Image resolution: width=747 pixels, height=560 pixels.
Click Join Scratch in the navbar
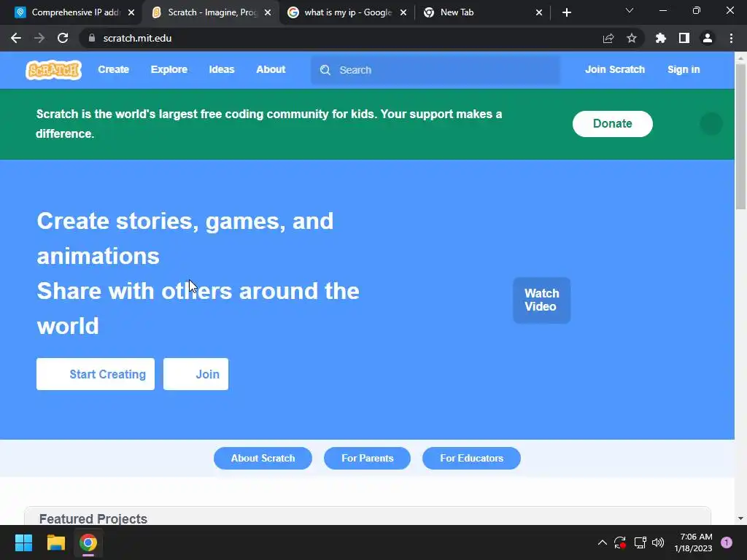point(614,69)
